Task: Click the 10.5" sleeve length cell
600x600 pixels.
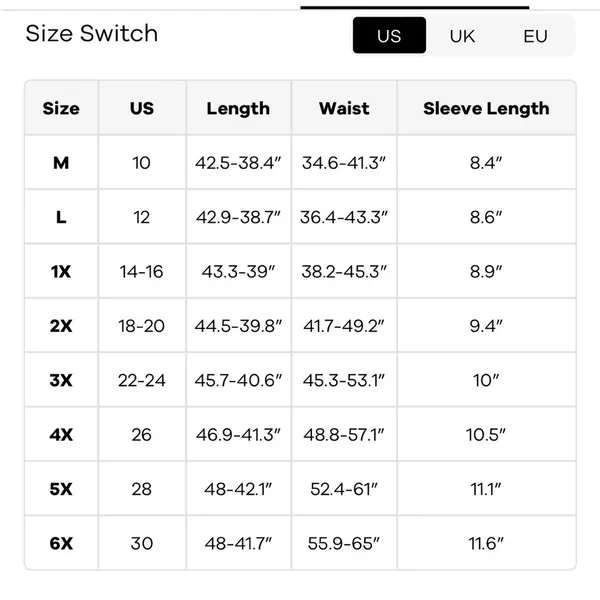Action: [486, 434]
